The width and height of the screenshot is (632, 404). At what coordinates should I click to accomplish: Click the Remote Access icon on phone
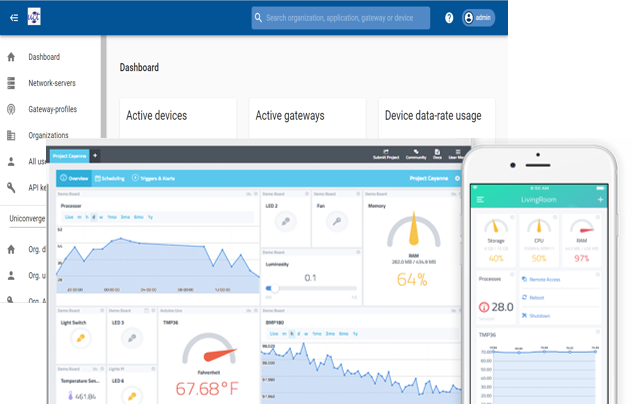[x=524, y=279]
